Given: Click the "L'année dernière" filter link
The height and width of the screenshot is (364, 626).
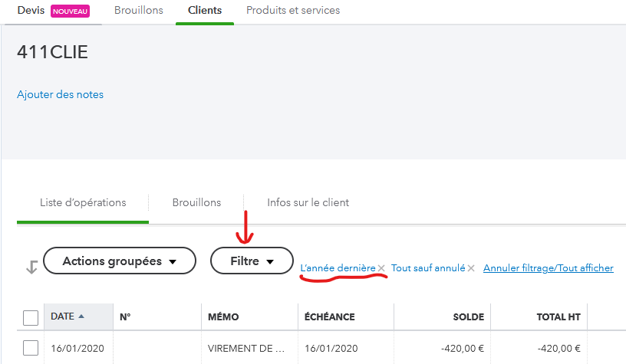Looking at the screenshot, I should click(x=338, y=268).
